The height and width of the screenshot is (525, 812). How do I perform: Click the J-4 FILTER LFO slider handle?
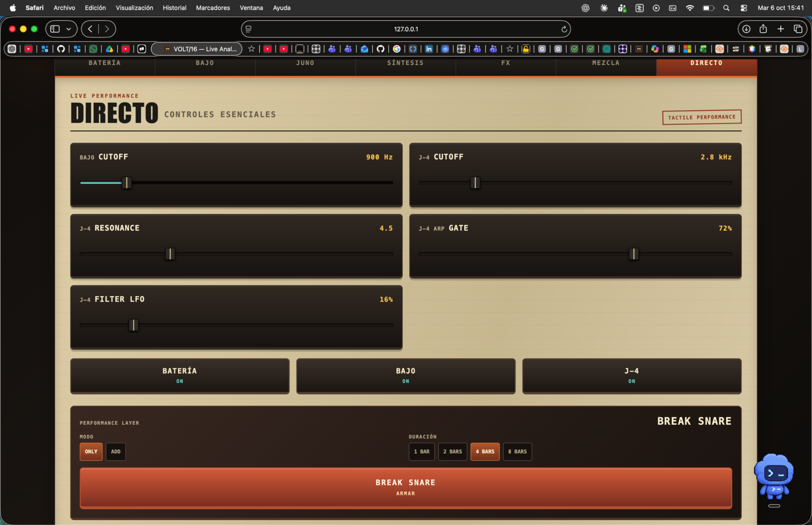(134, 325)
